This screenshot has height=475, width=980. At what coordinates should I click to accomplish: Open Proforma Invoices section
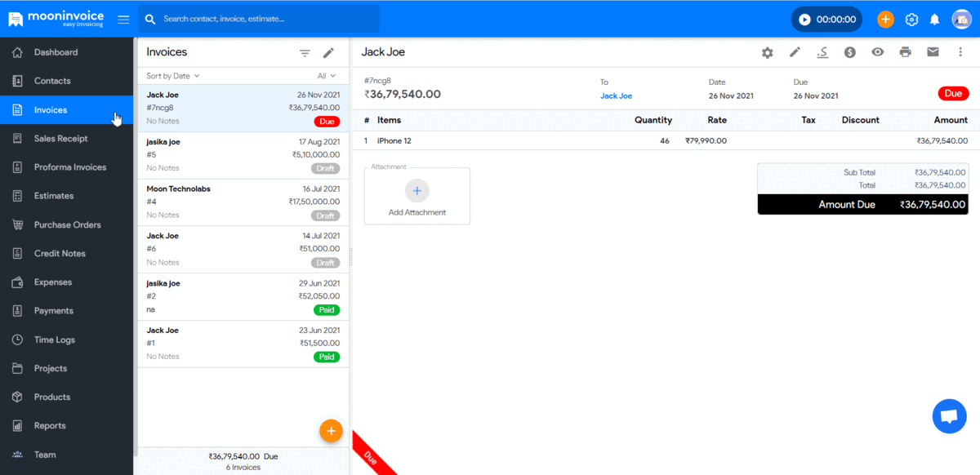65,167
